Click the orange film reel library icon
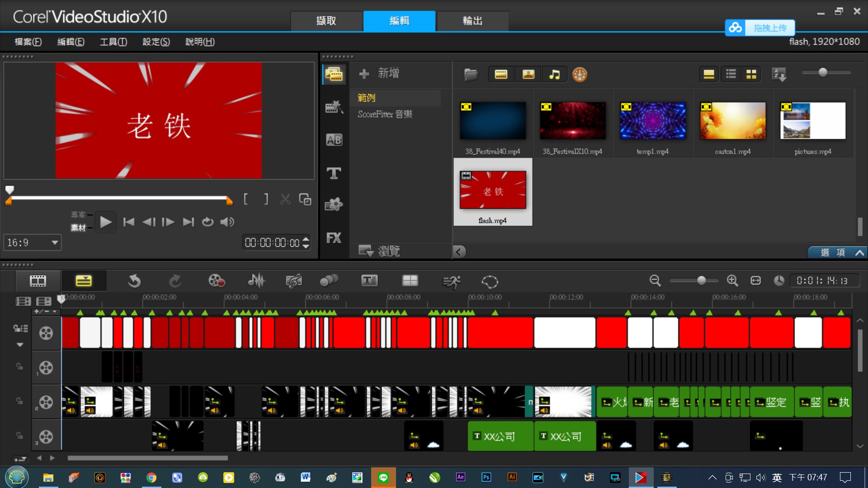This screenshot has height=488, width=868. pos(580,75)
